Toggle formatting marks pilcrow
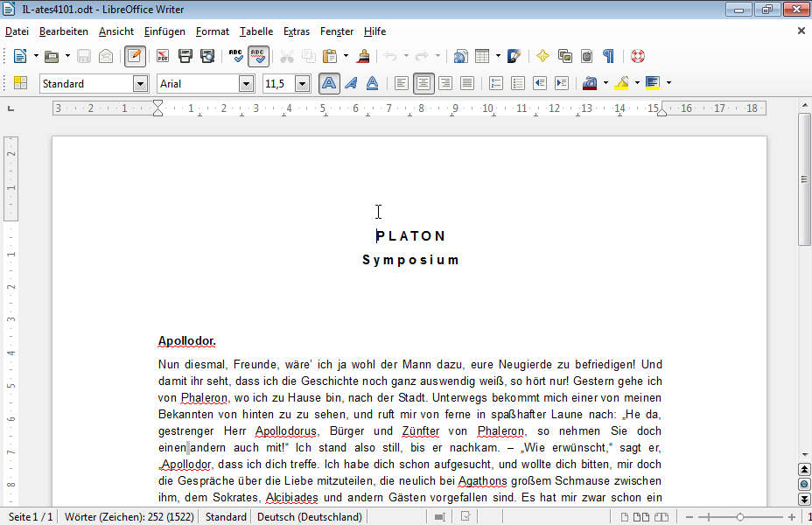This screenshot has height=525, width=812. pyautogui.click(x=608, y=56)
